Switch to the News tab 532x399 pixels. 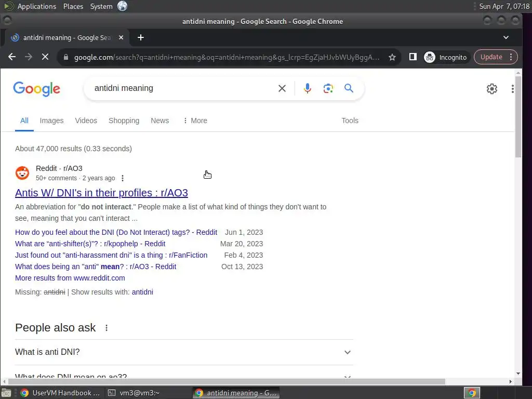click(160, 121)
